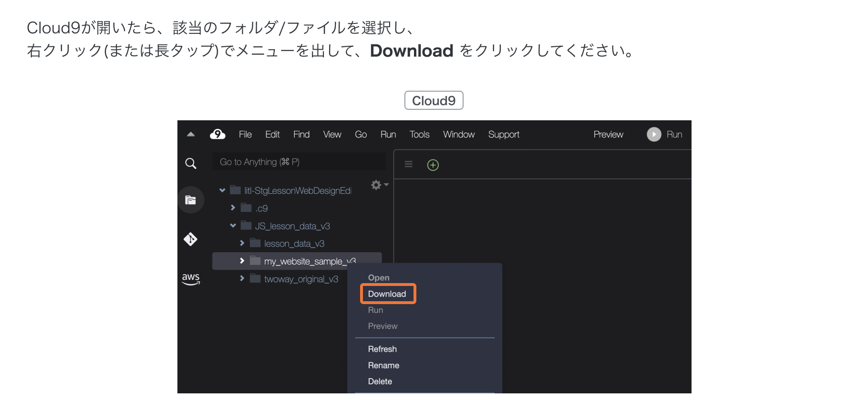Open the tab list hamburger icon
868x401 pixels.
click(x=409, y=164)
